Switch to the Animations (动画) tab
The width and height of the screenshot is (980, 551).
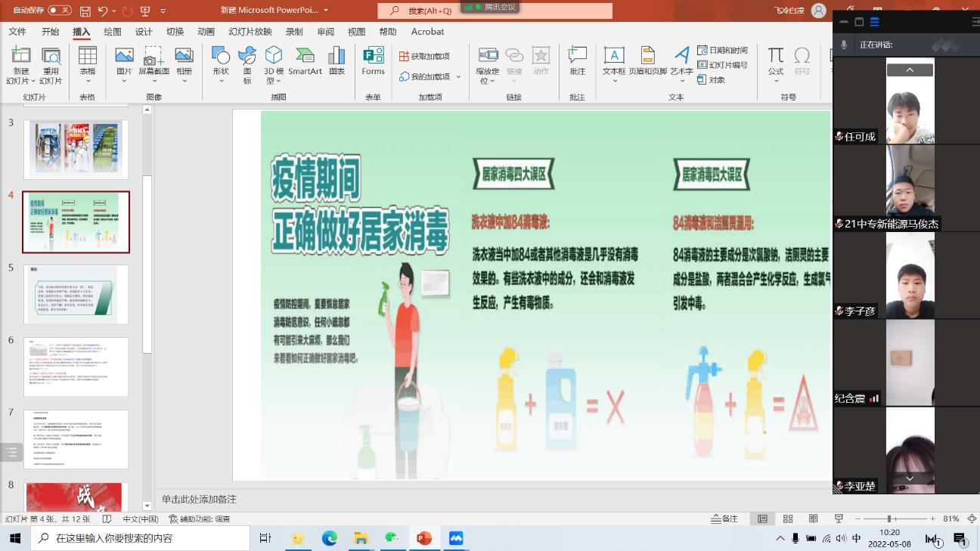click(206, 32)
